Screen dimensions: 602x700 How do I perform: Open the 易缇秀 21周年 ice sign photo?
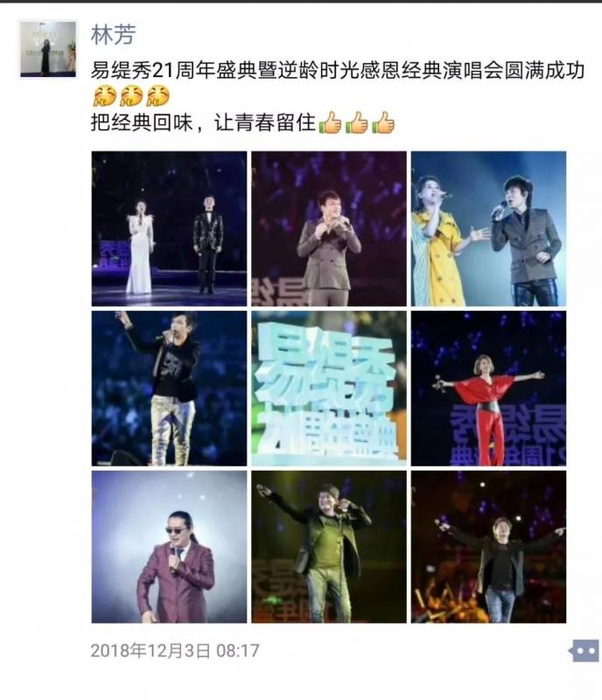coord(329,388)
